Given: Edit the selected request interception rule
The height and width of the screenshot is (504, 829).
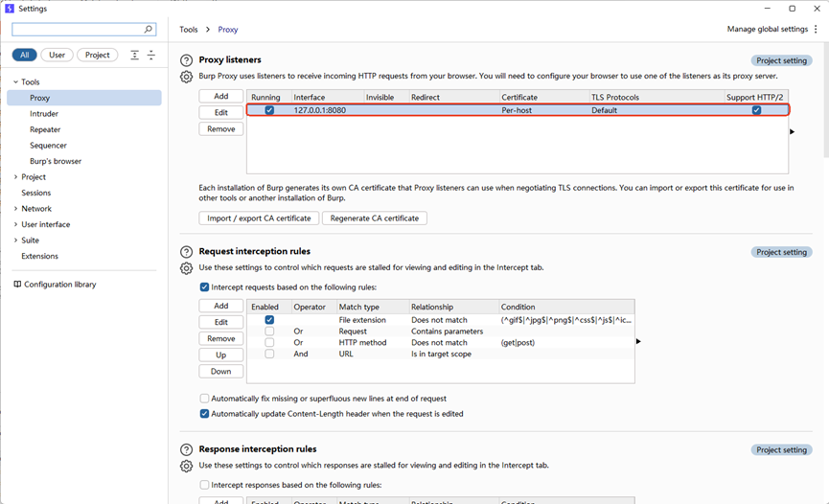Looking at the screenshot, I should [x=221, y=322].
